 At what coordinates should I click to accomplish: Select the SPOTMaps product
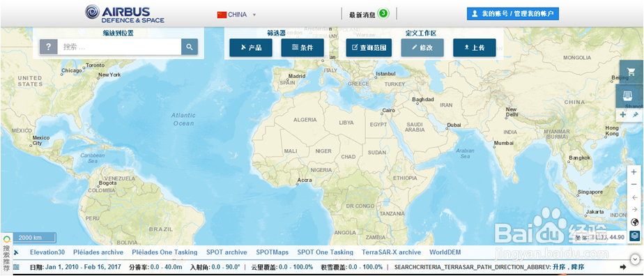273,252
